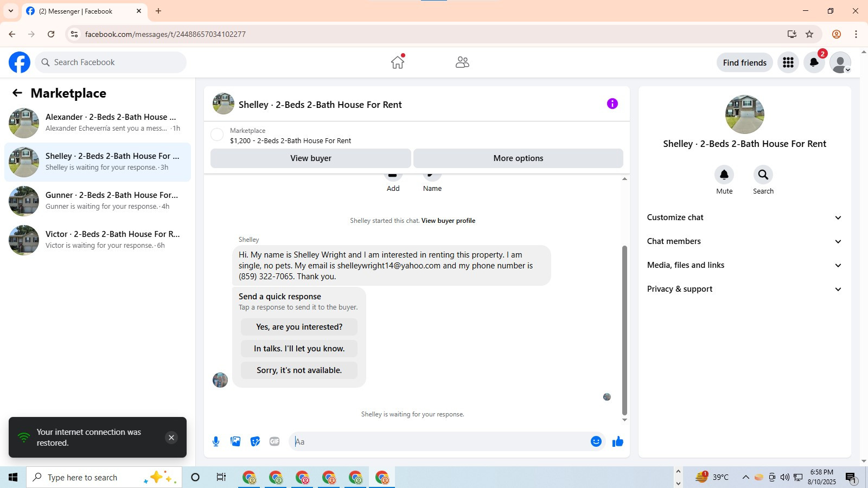Bookmark this page star icon

[x=809, y=34]
